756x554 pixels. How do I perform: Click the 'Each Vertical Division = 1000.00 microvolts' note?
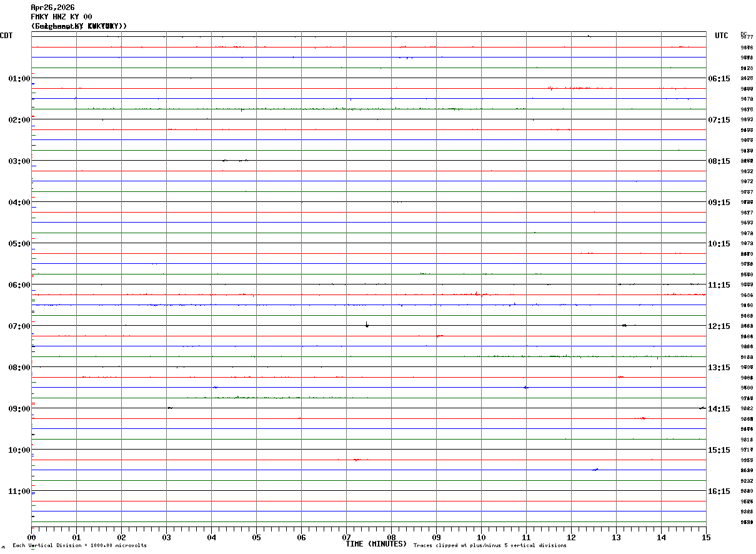[x=79, y=546]
